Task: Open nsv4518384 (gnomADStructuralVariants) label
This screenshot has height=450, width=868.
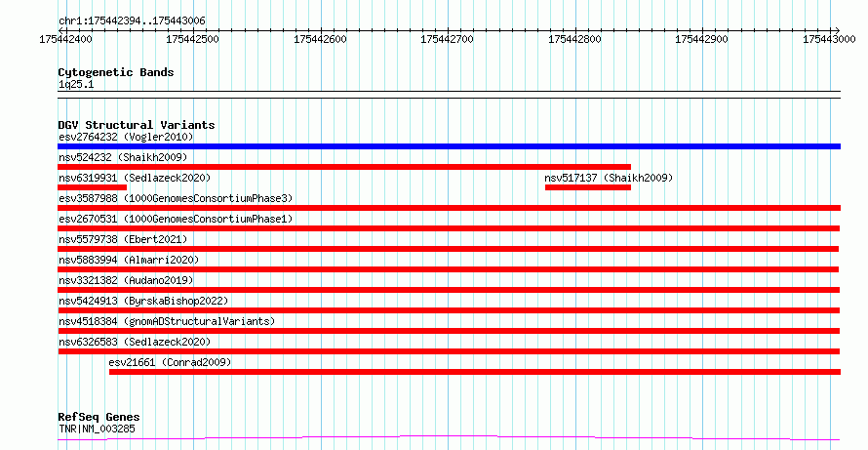Action: tap(167, 321)
